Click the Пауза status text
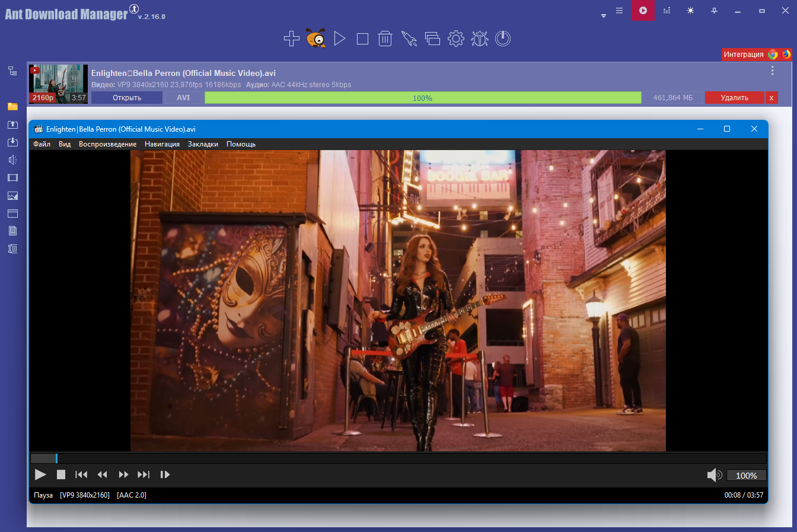The height and width of the screenshot is (532, 797). coord(43,495)
